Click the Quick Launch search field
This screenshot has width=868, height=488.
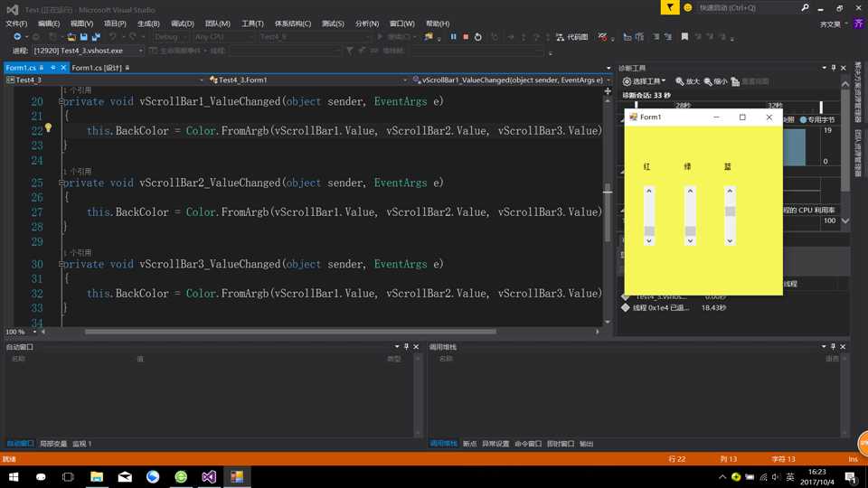pyautogui.click(x=747, y=8)
